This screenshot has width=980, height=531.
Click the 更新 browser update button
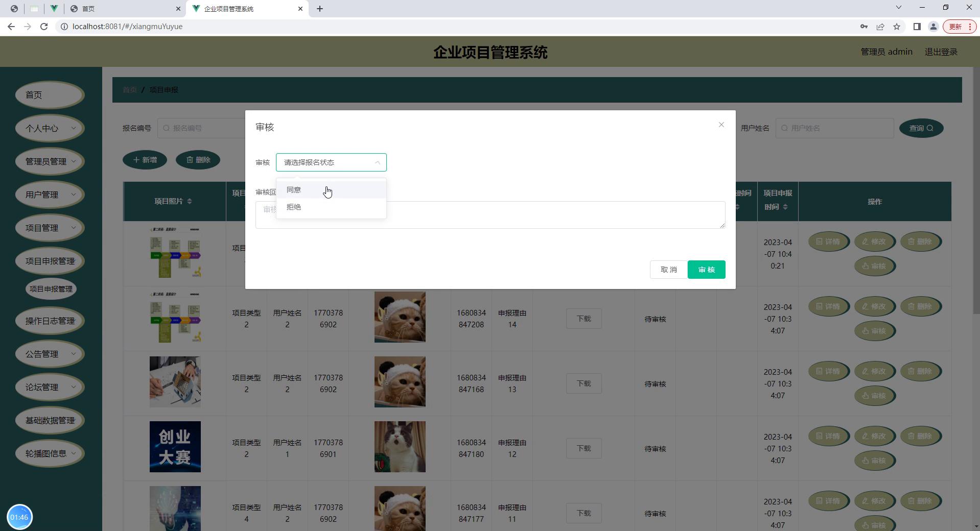point(960,27)
